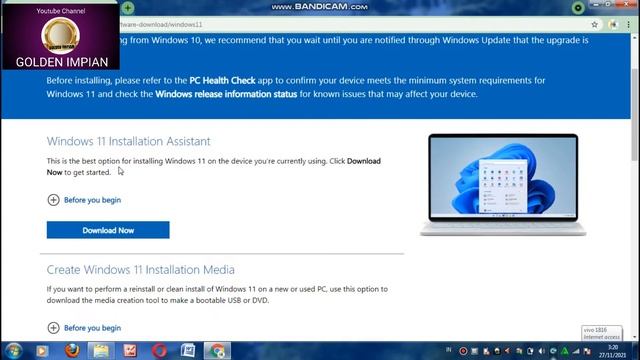
Task: Open the Chrome three-dot menu
Action: pos(629,24)
